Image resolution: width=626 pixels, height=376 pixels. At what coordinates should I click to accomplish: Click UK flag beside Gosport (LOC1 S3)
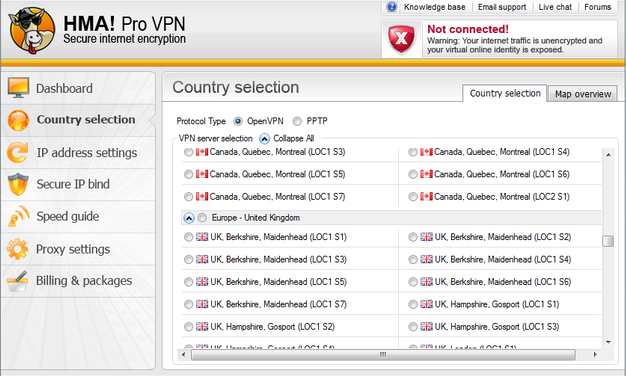pyautogui.click(x=426, y=327)
